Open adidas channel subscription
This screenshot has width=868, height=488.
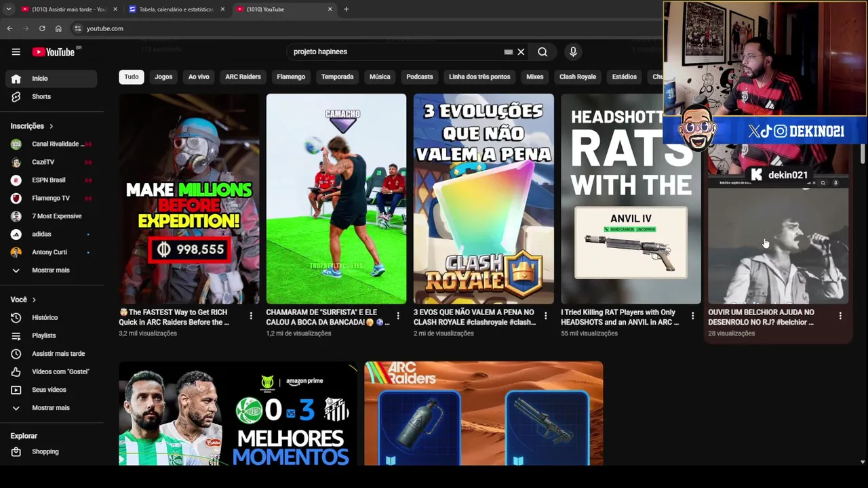coord(52,235)
